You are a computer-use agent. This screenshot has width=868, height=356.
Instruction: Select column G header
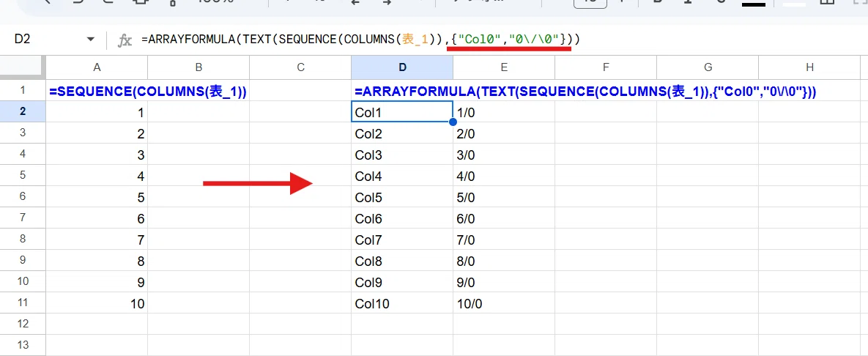point(708,67)
